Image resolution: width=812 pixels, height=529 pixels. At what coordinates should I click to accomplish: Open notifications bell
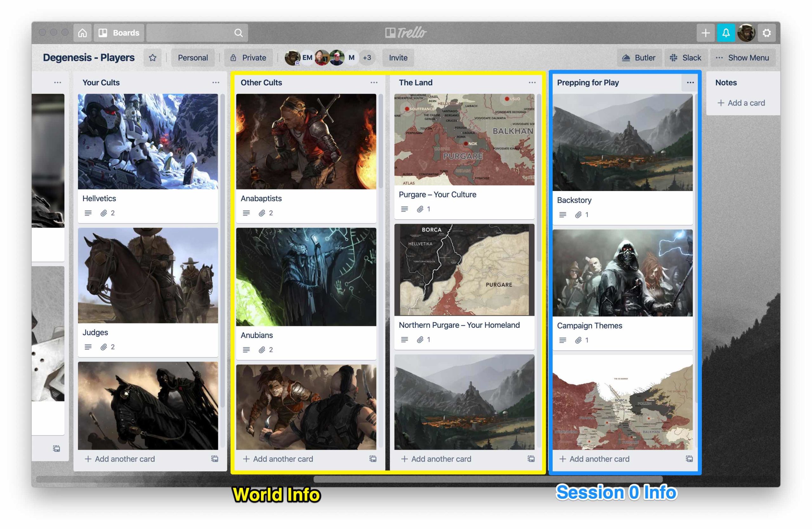[726, 33]
